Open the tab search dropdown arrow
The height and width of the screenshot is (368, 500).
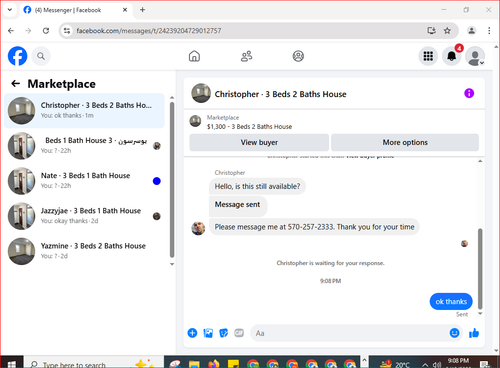[x=10, y=10]
